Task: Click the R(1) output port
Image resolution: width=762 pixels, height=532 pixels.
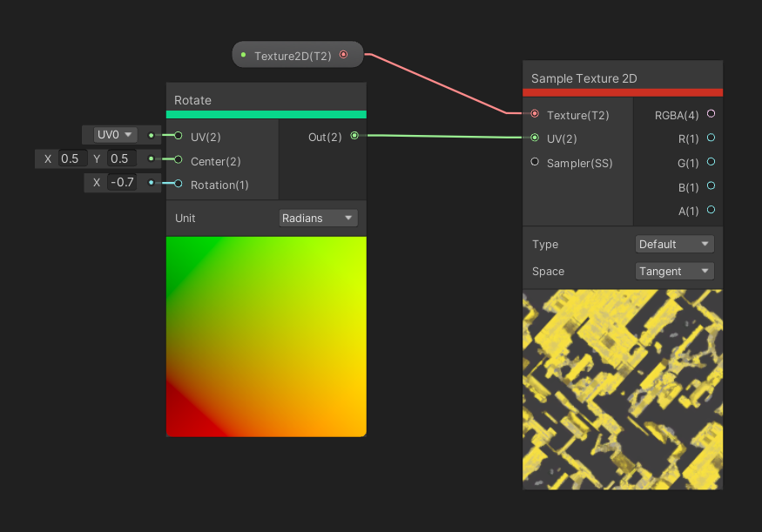Action: 711,138
